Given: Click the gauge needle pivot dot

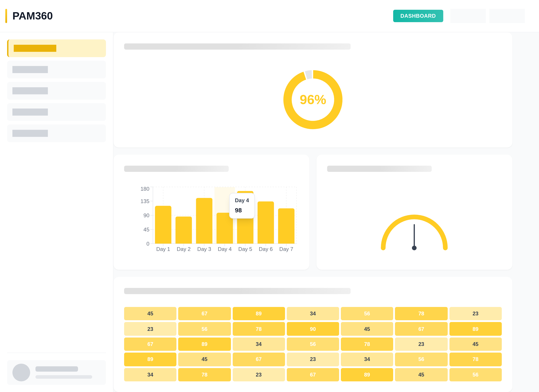Looking at the screenshot, I should 414,248.
